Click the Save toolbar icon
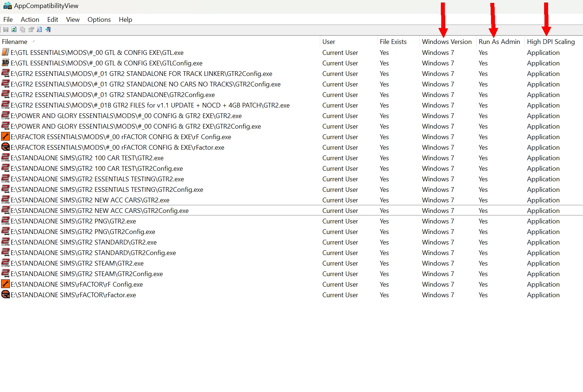 [x=6, y=30]
